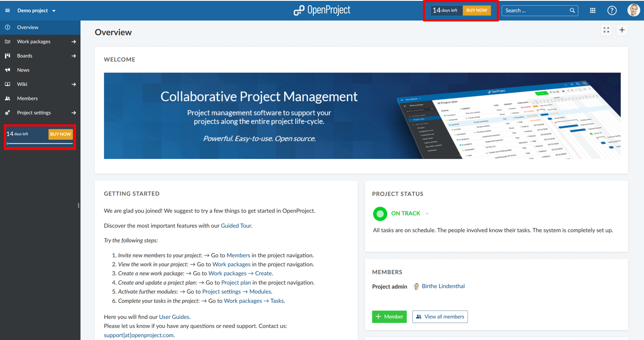Toggle fullscreen zen mode icon
The width and height of the screenshot is (644, 340).
point(606,30)
